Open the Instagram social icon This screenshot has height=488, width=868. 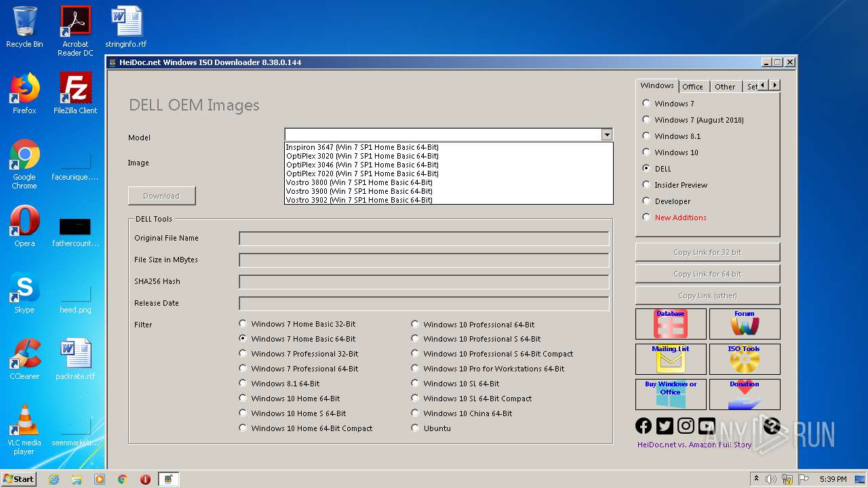pyautogui.click(x=686, y=426)
